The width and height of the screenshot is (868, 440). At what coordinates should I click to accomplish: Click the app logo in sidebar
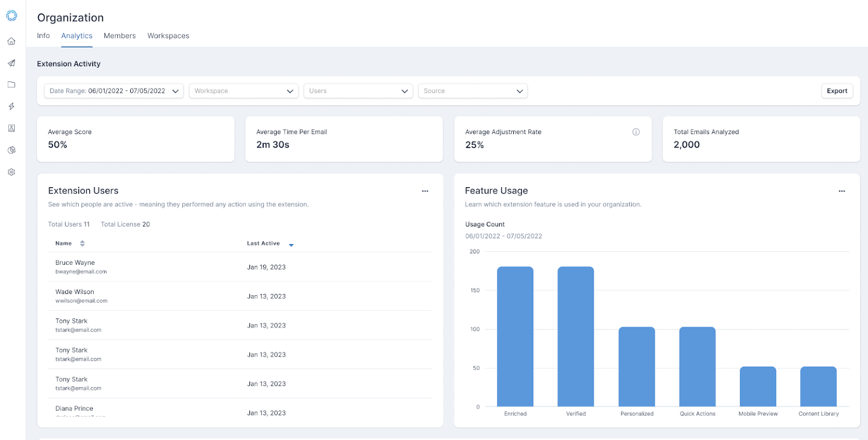(11, 16)
